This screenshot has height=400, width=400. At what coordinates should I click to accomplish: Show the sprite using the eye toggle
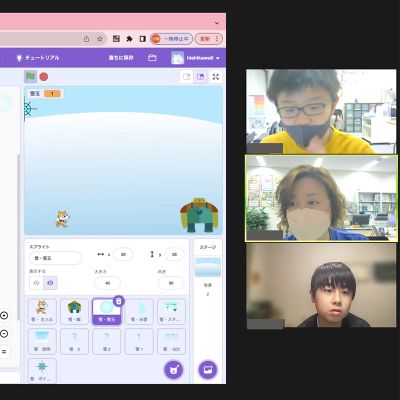[x=37, y=283]
